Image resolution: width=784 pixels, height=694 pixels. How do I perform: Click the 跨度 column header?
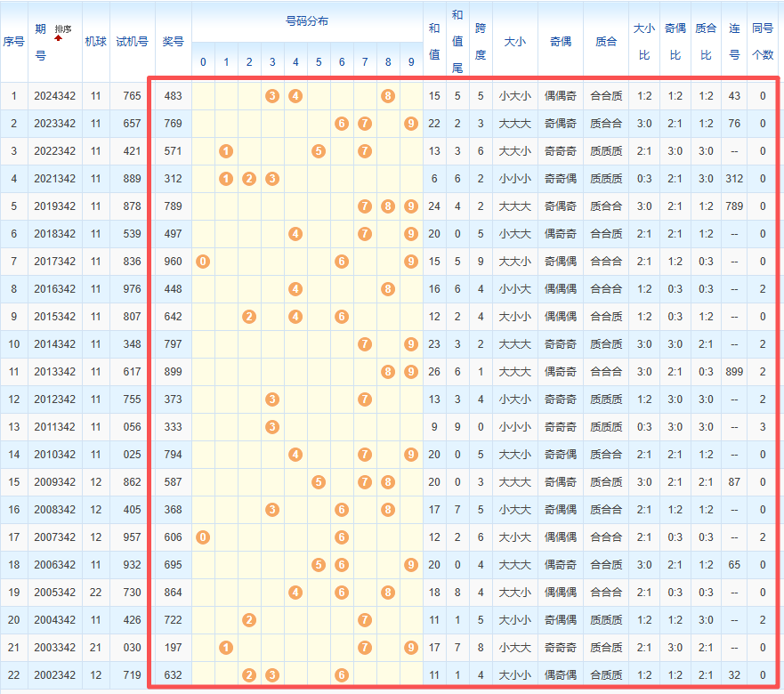[481, 42]
